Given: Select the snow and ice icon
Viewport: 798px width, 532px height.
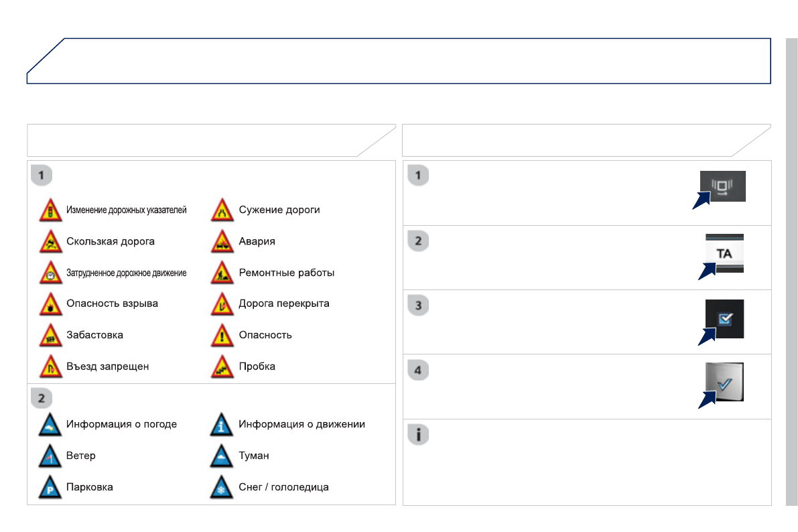Looking at the screenshot, I should (x=222, y=488).
